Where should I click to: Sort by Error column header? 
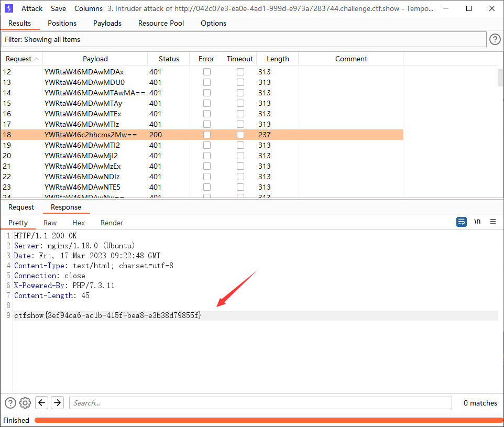[x=206, y=59]
